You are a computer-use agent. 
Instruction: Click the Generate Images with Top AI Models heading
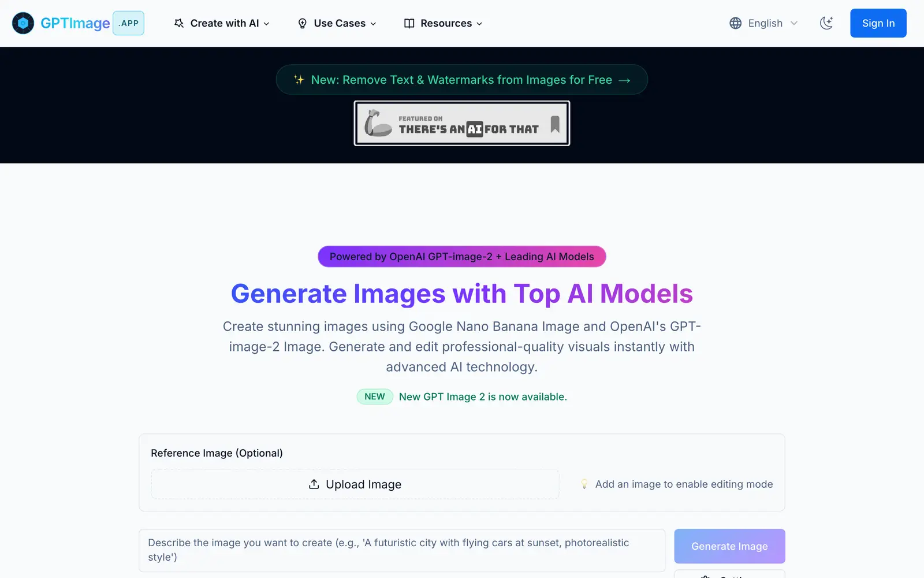(461, 294)
